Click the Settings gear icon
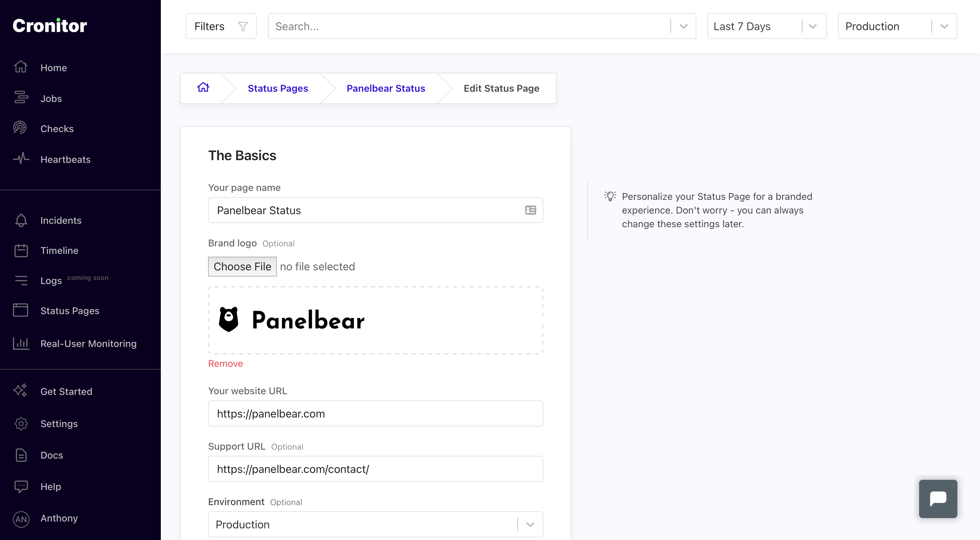980x540 pixels. tap(21, 424)
